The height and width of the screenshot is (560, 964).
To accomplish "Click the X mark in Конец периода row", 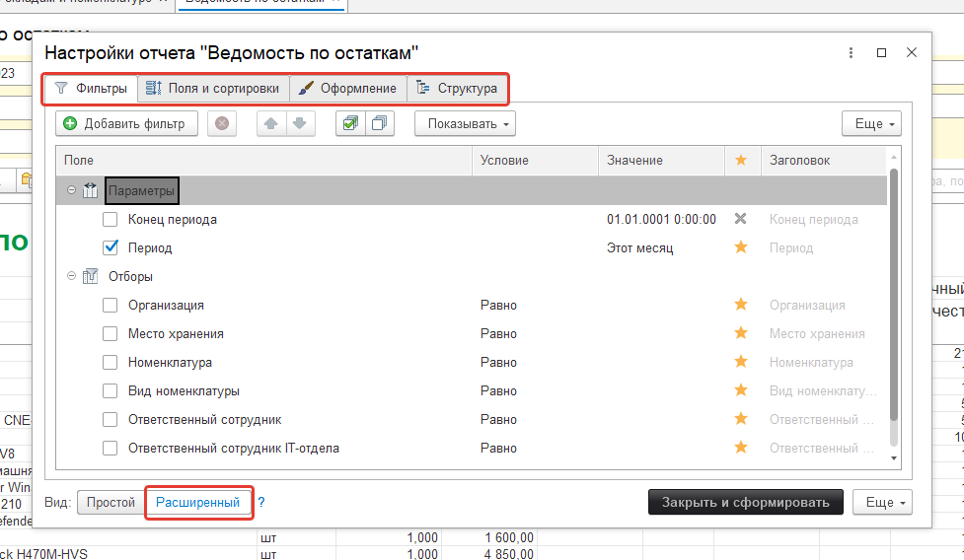I will pos(741,219).
